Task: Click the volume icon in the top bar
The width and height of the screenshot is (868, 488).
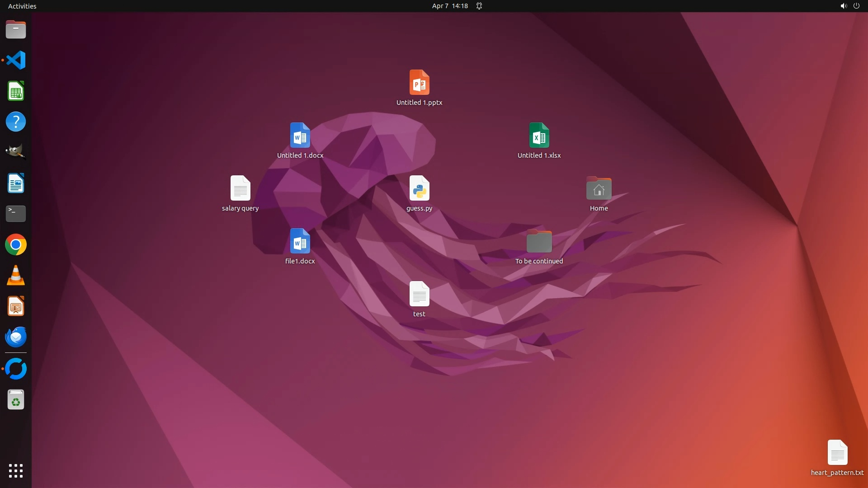Action: point(843,6)
